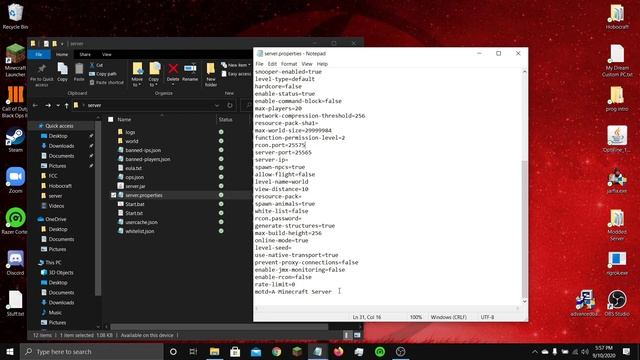Open the Notepad File menu
Screen dimensions: 640x360
pos(259,64)
